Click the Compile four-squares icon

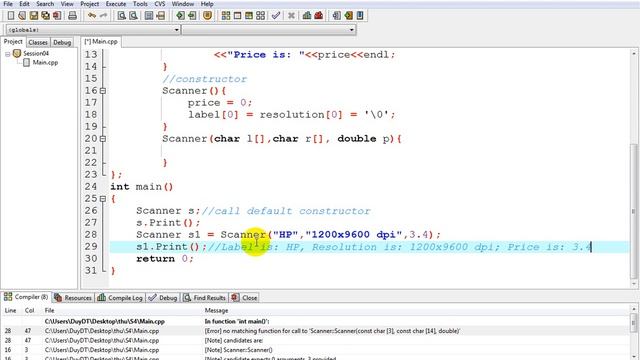coord(226,16)
